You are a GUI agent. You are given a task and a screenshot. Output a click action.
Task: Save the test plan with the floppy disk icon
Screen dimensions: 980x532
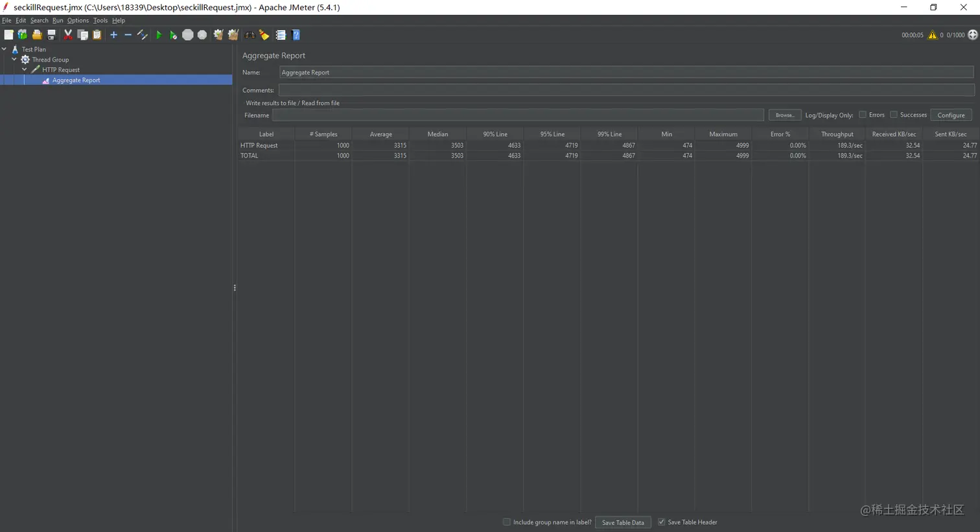pyautogui.click(x=51, y=35)
